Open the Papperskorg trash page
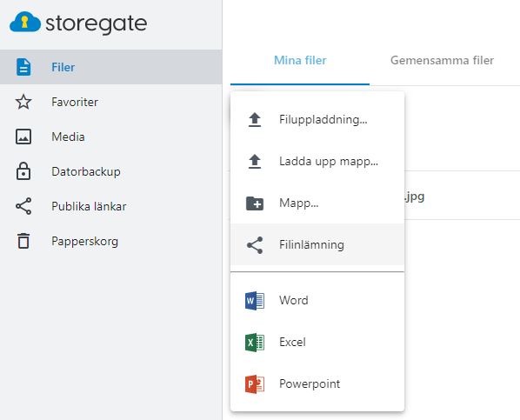This screenshot has width=520, height=420. pyautogui.click(x=110, y=241)
